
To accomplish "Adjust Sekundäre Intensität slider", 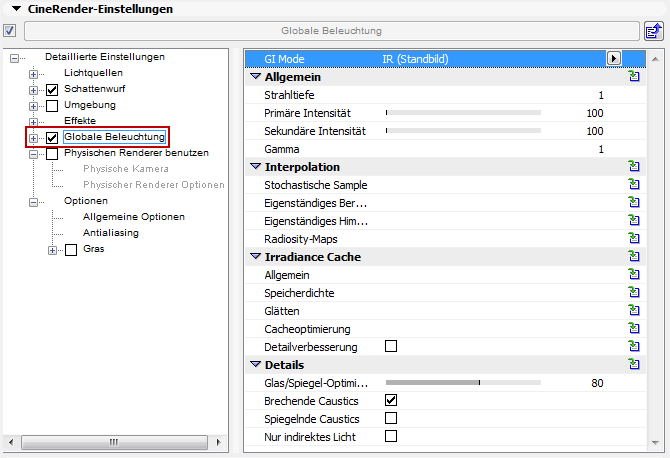I will coord(463,131).
